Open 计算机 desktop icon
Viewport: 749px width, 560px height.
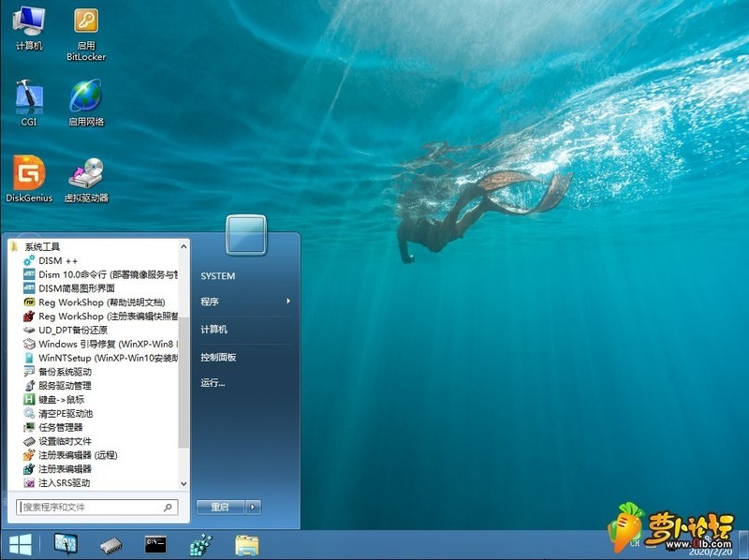tap(31, 23)
